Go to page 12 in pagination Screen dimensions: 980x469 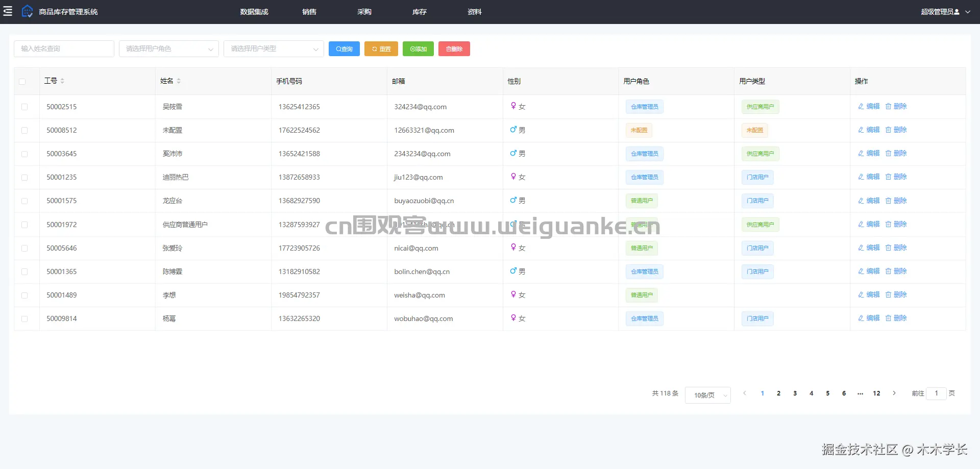876,393
